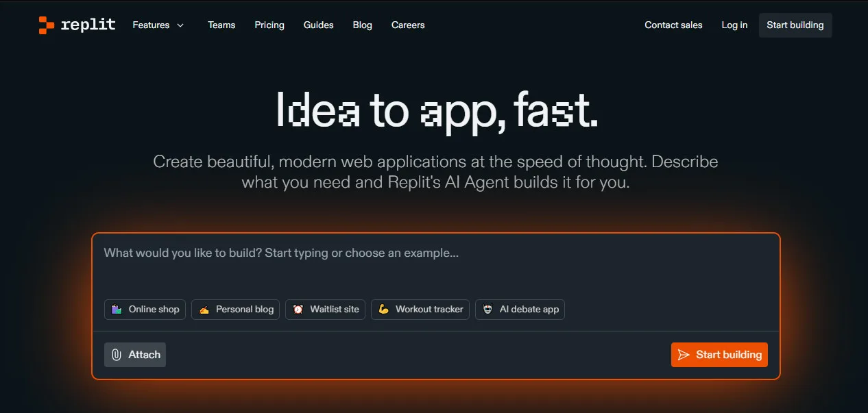
Task: Select the AI debate app example
Action: 520,309
